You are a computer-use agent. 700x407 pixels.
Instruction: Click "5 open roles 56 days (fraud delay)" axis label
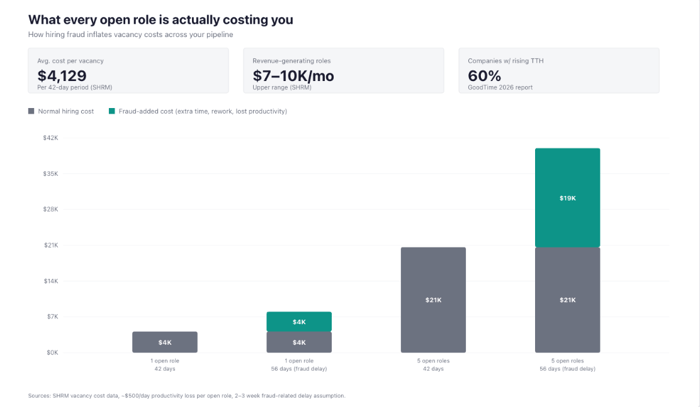click(567, 364)
